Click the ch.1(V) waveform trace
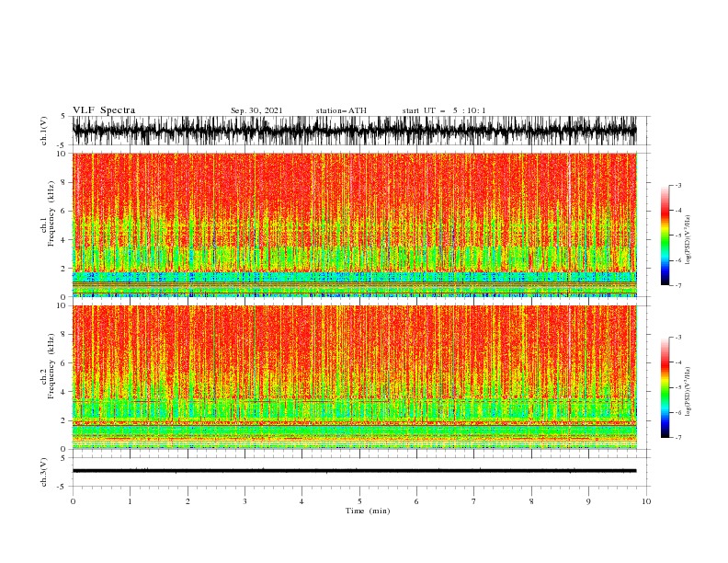728x563 pixels. pos(355,131)
